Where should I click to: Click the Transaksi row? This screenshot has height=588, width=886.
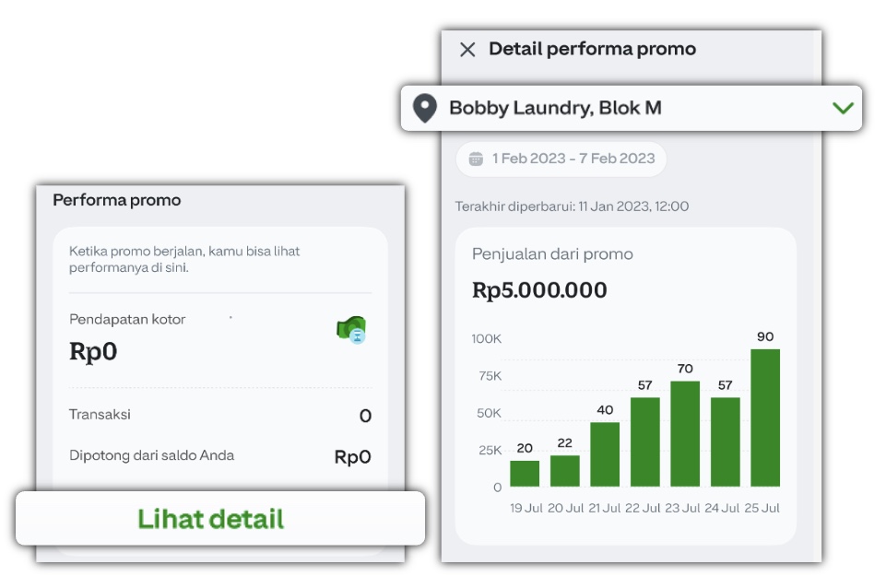[x=220, y=415]
